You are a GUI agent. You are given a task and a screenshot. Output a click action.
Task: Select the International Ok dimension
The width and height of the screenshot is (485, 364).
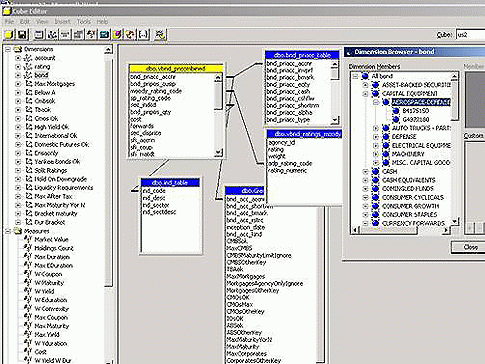56,136
